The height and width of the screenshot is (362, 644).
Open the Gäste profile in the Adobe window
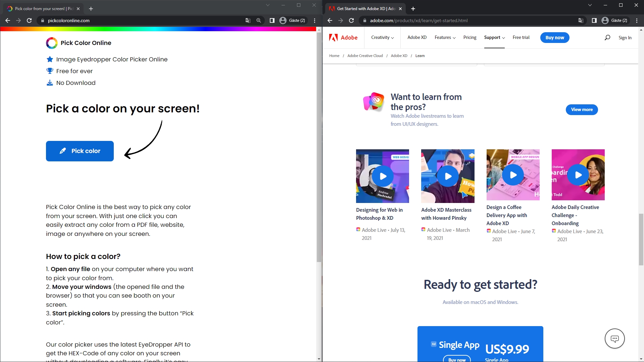point(614,20)
